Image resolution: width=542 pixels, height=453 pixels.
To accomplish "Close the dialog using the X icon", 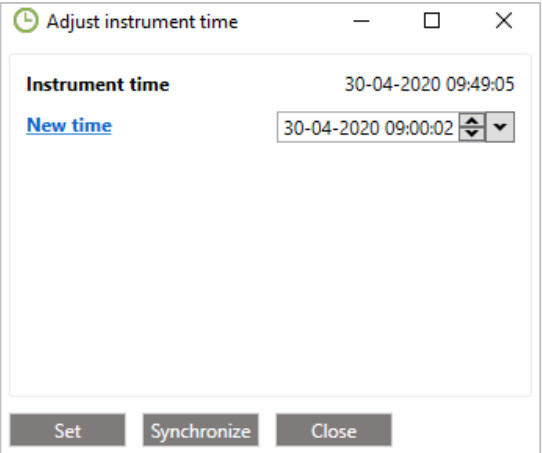I will point(504,20).
